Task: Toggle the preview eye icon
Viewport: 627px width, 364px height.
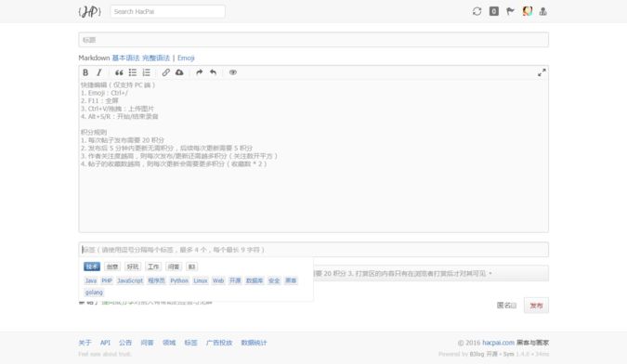Action: pyautogui.click(x=233, y=72)
